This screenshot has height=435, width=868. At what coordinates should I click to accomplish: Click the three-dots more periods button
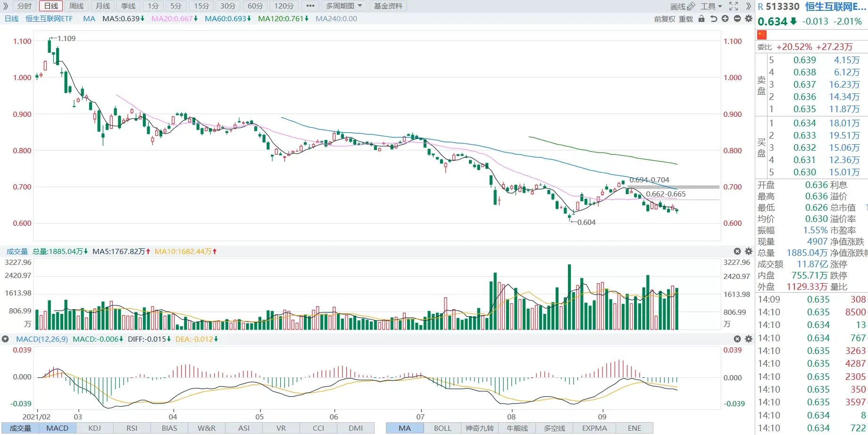point(310,6)
